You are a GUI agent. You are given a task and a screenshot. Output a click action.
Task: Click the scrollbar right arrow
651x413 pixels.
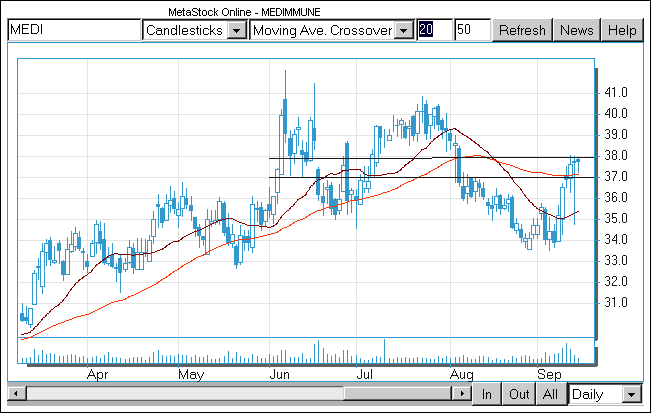point(461,393)
